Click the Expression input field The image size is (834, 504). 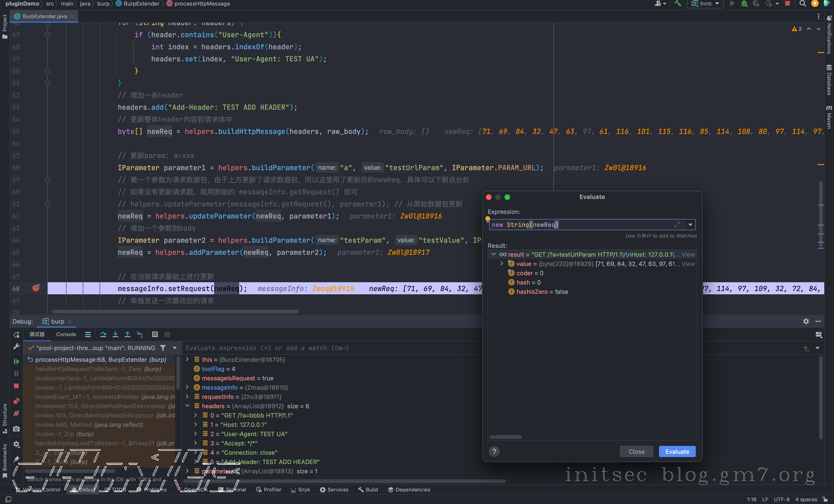tap(582, 225)
